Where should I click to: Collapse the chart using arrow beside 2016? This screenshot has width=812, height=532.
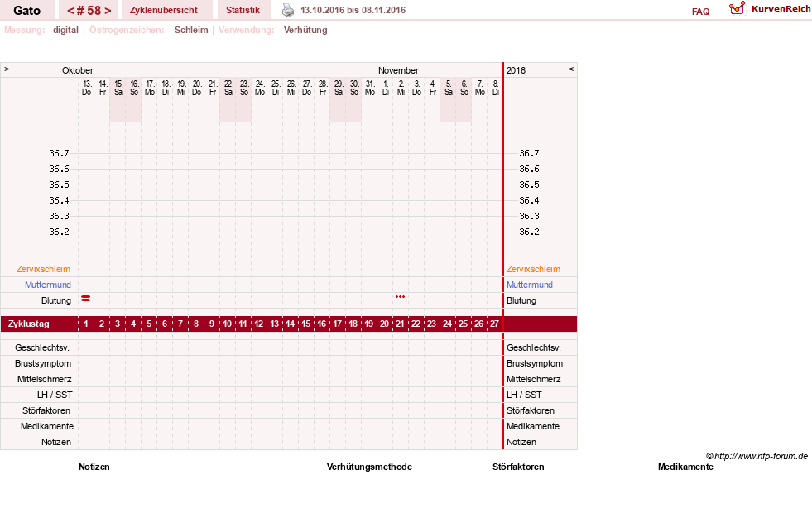pos(571,69)
